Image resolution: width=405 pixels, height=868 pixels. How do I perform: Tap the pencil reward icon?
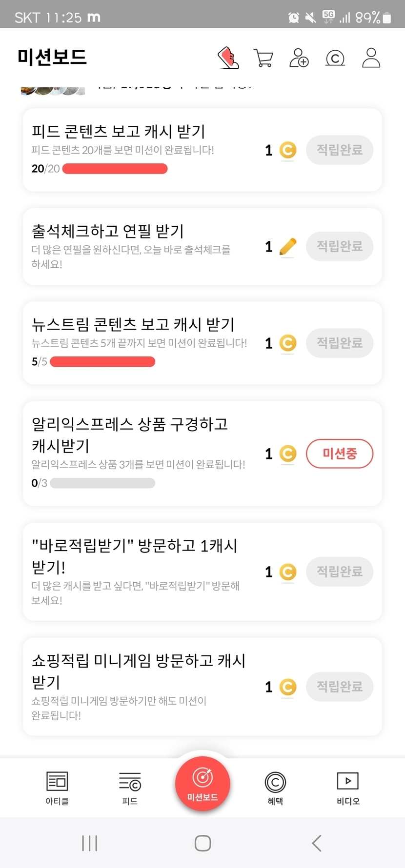point(288,247)
